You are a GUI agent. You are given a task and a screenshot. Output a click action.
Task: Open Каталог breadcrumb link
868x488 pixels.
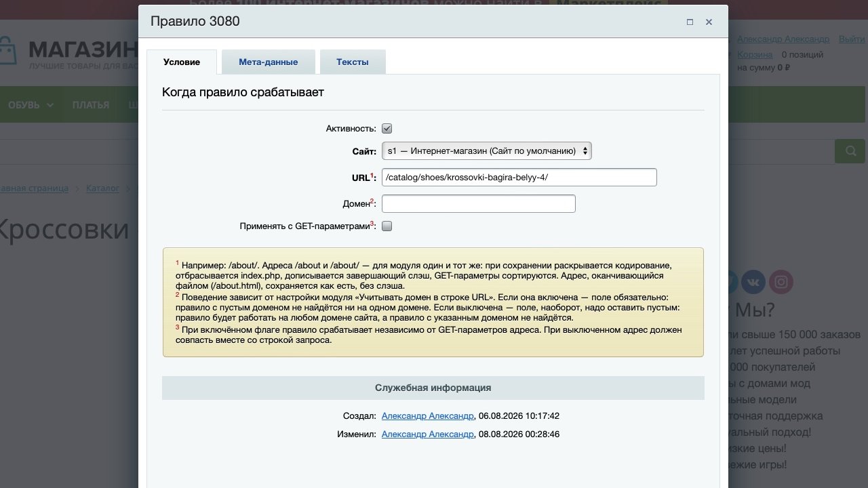click(x=102, y=188)
